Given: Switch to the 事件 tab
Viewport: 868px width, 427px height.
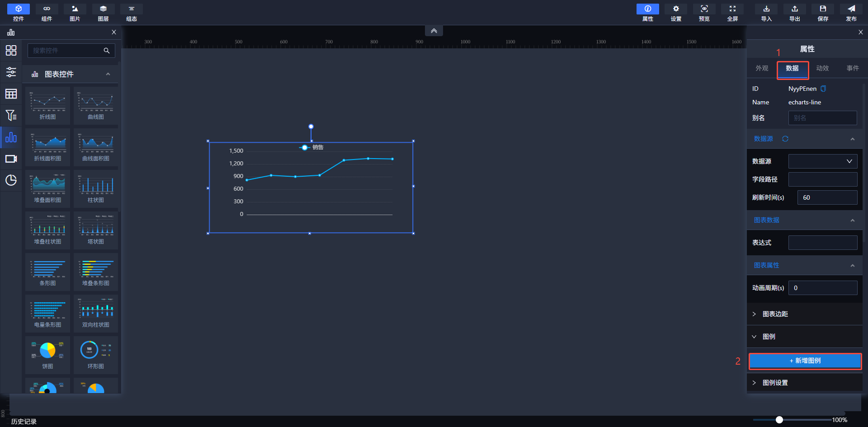Looking at the screenshot, I should click(x=853, y=68).
